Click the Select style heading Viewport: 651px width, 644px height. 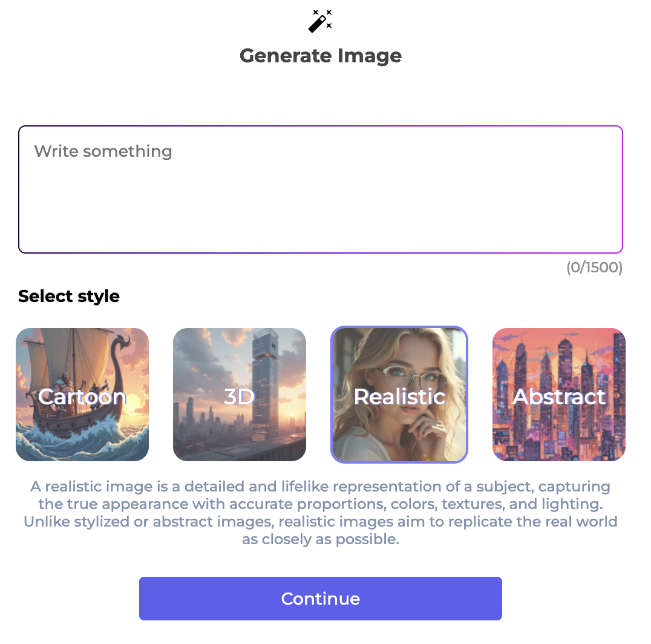click(x=68, y=296)
